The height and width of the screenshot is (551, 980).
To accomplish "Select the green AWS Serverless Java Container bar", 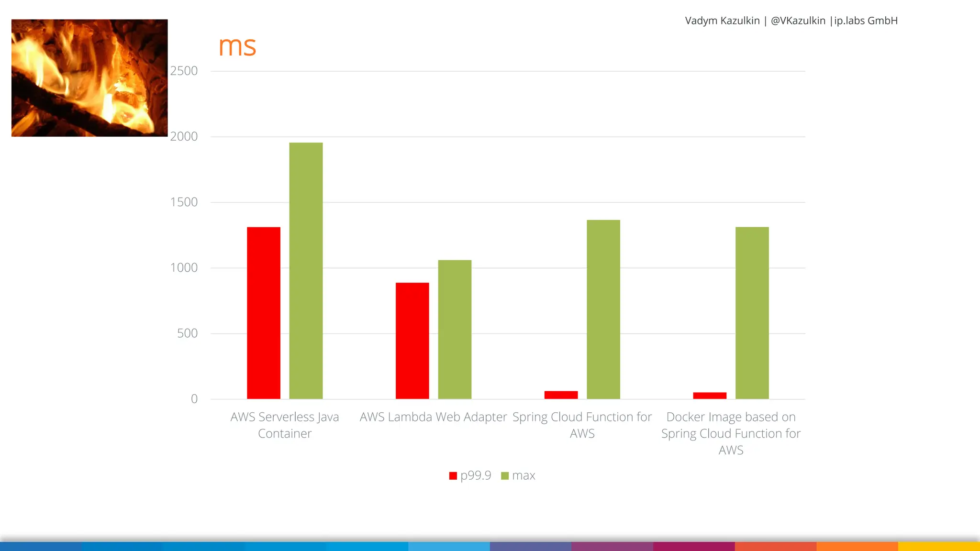I will click(x=306, y=271).
